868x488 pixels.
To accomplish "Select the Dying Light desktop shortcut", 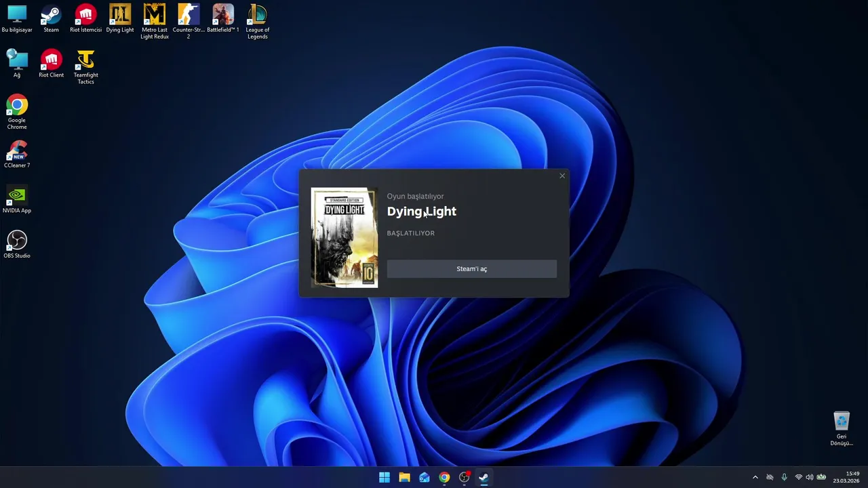I will 120,19.
